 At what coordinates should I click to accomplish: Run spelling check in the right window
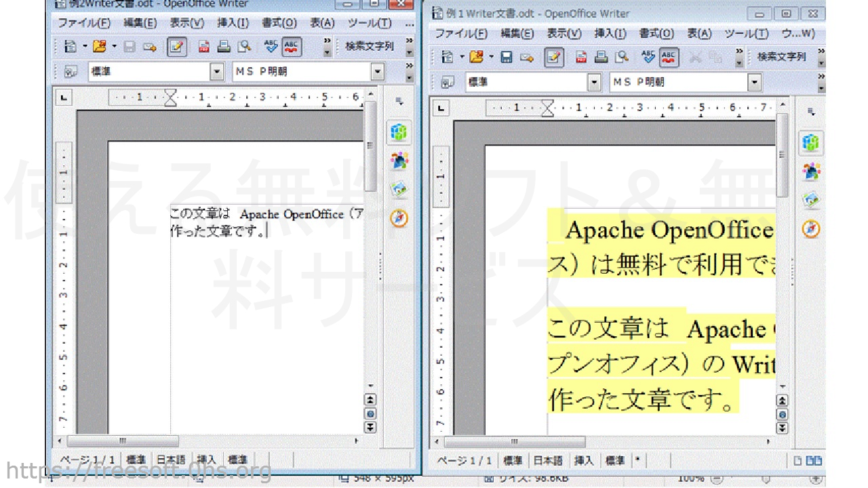click(x=648, y=58)
